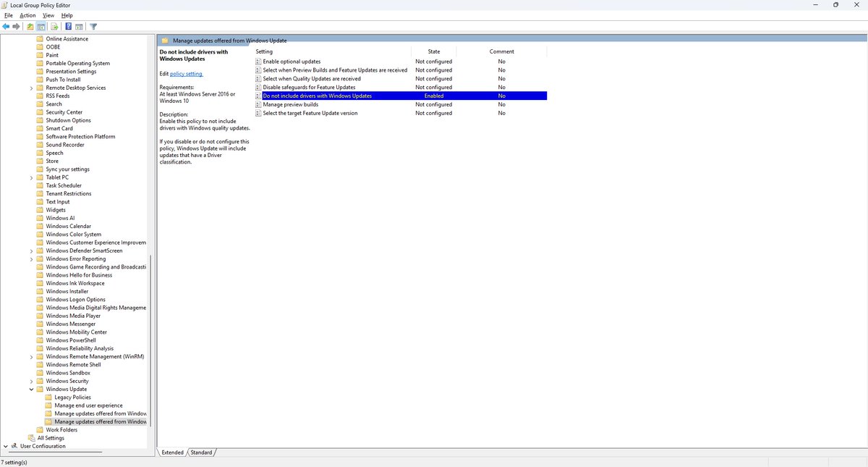This screenshot has height=467, width=868.
Task: Sort by the Setting column header
Action: [332, 51]
